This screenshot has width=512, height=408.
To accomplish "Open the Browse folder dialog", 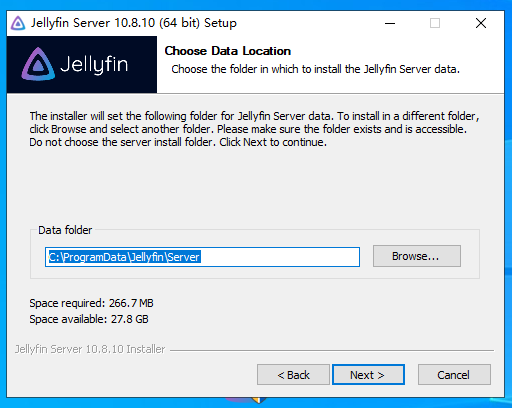I will pyautogui.click(x=417, y=256).
